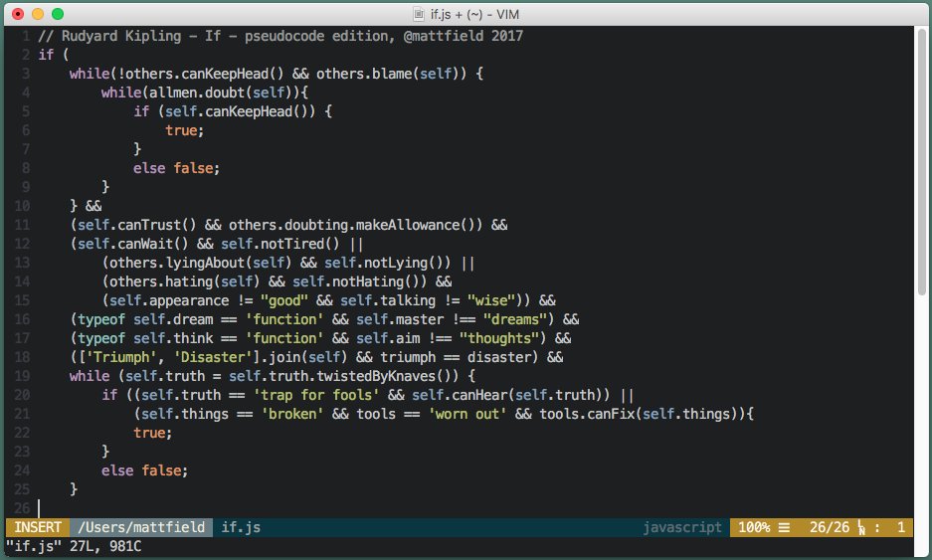Click 'true;' on line 22
932x560 pixels.
point(153,433)
